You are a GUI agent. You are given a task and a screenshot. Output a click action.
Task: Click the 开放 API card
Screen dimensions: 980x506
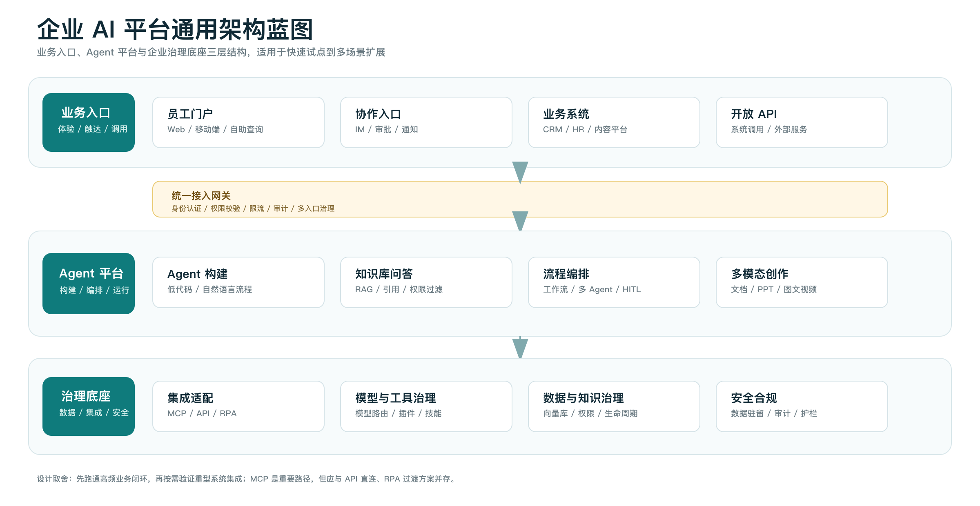[x=802, y=122]
